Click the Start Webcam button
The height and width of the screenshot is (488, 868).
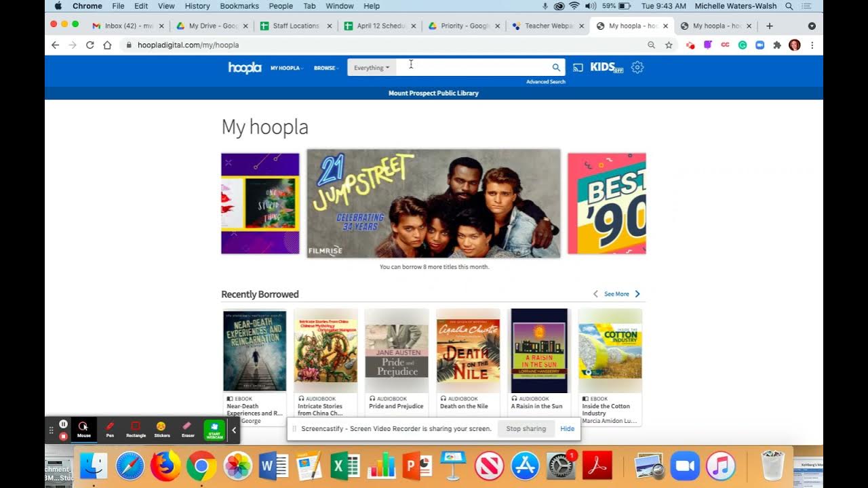tap(214, 430)
